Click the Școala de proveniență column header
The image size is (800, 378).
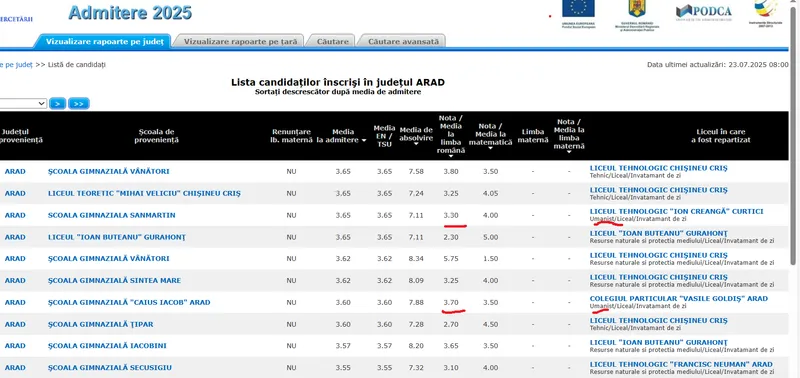coord(157,136)
